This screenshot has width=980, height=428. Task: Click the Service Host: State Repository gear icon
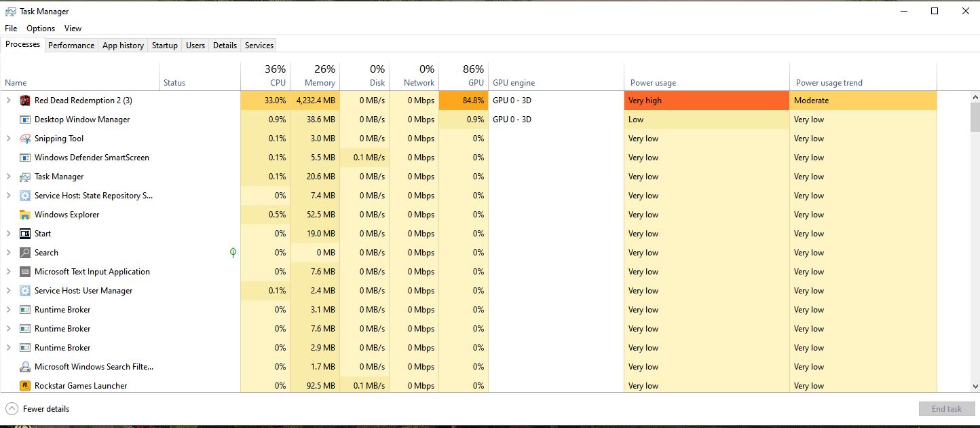(25, 196)
